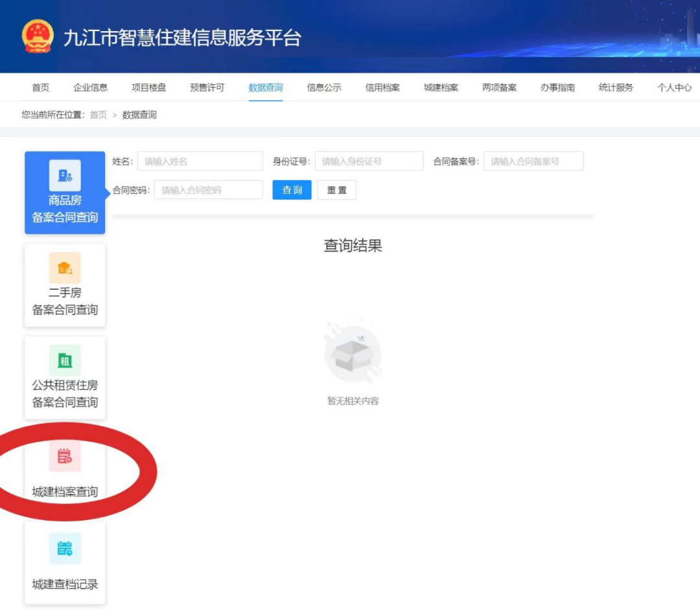The height and width of the screenshot is (610, 700).
Task: Select the 二手房备案合同查询 house icon
Action: 65,268
